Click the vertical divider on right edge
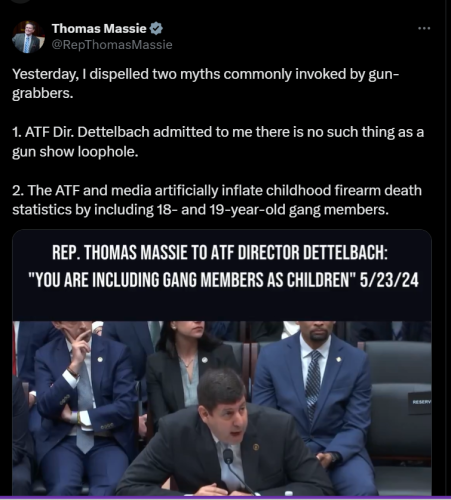The width and height of the screenshot is (451, 500). tap(446, 250)
